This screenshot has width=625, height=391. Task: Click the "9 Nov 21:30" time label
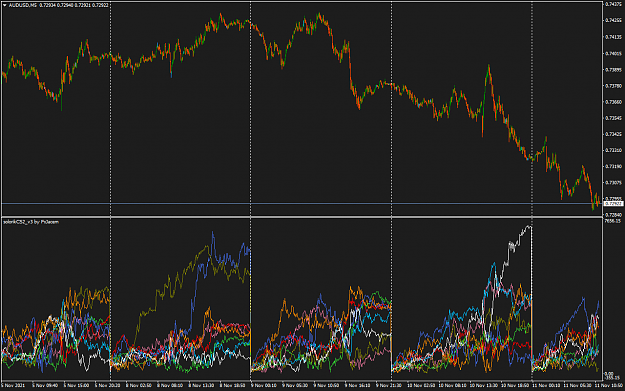(x=389, y=386)
